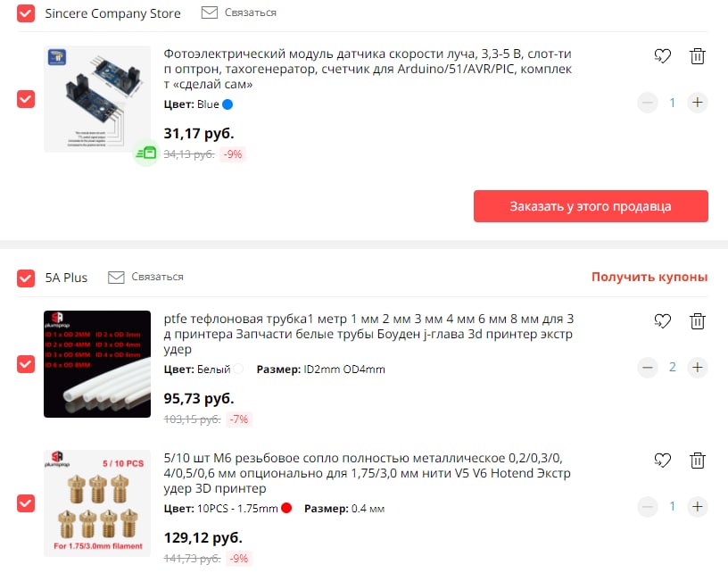Add photoelectric sensor module to wishlist

(662, 56)
